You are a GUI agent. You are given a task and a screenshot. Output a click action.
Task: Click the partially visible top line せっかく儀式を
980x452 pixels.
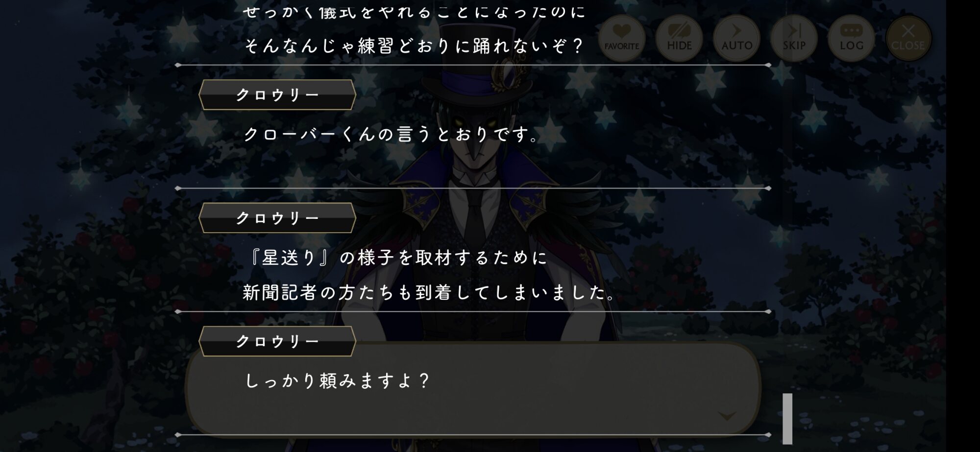(415, 12)
